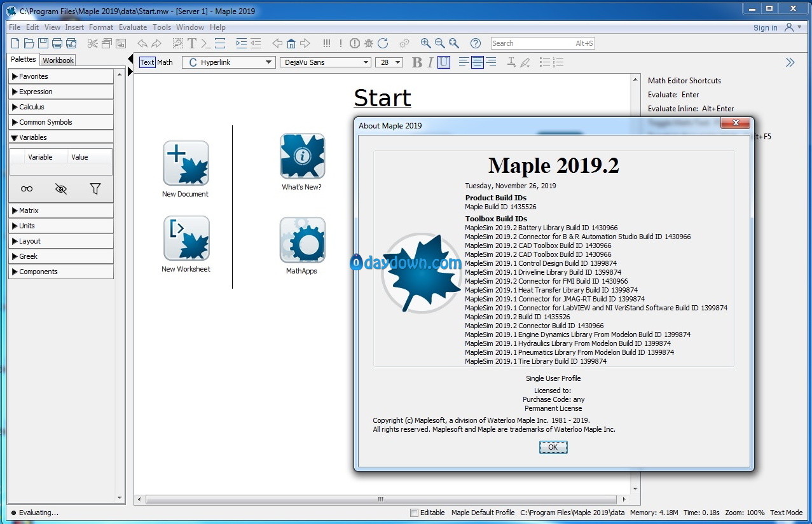This screenshot has width=812, height=524.
Task: Toggle bold formatting
Action: pos(417,62)
